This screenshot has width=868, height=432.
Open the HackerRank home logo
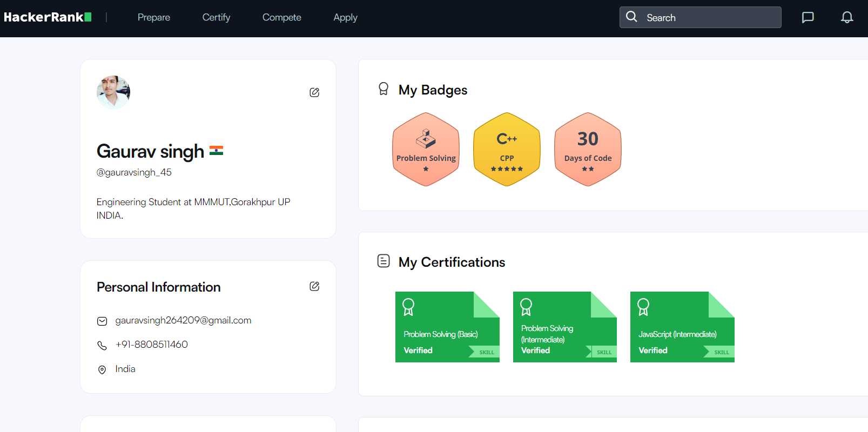48,17
